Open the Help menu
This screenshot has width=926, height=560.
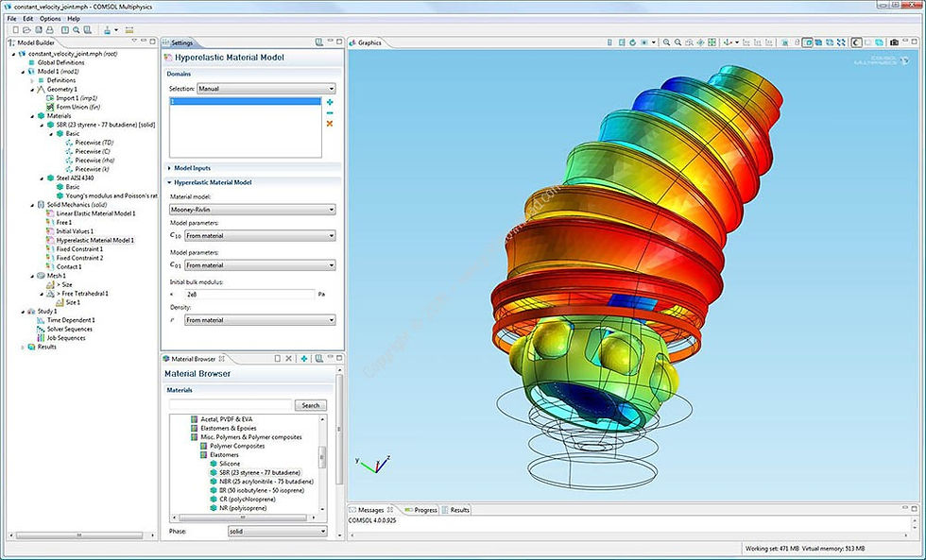click(74, 19)
